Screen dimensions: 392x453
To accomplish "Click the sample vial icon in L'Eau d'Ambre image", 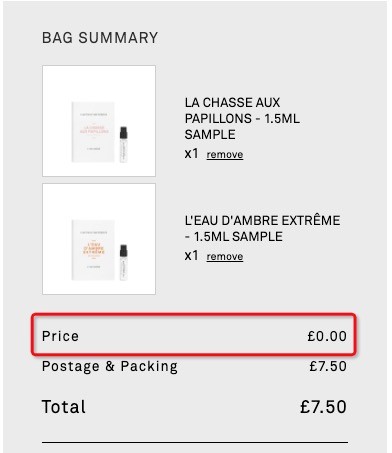I will [123, 262].
